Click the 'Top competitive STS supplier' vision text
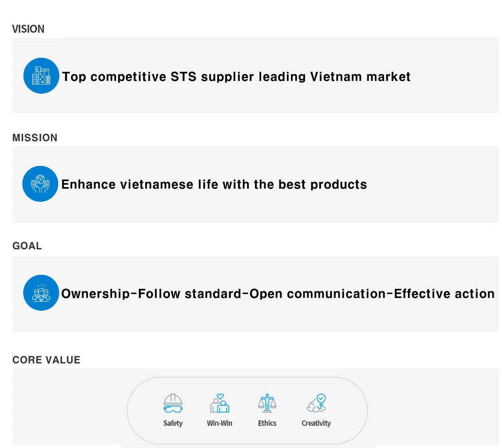502x448 pixels. coord(236,77)
